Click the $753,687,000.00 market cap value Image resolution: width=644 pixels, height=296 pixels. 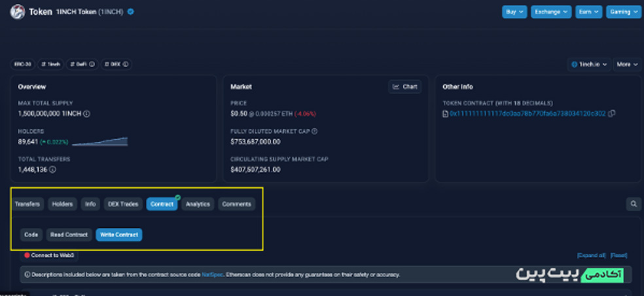(x=255, y=142)
